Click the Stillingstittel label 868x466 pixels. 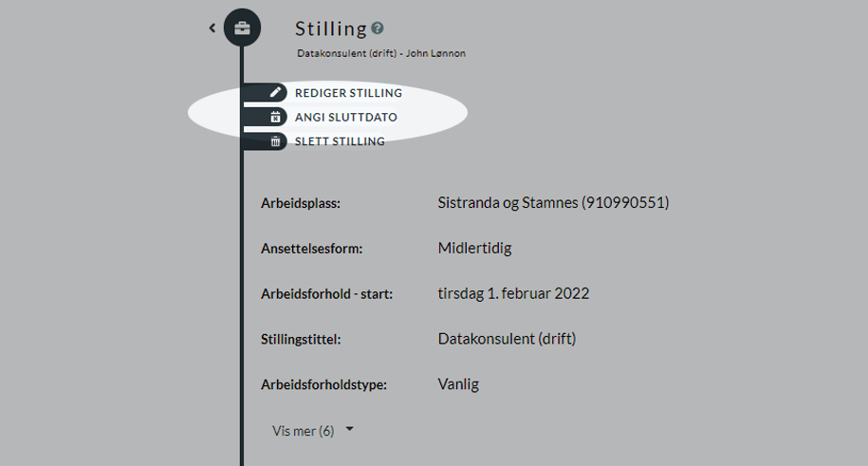click(x=301, y=339)
